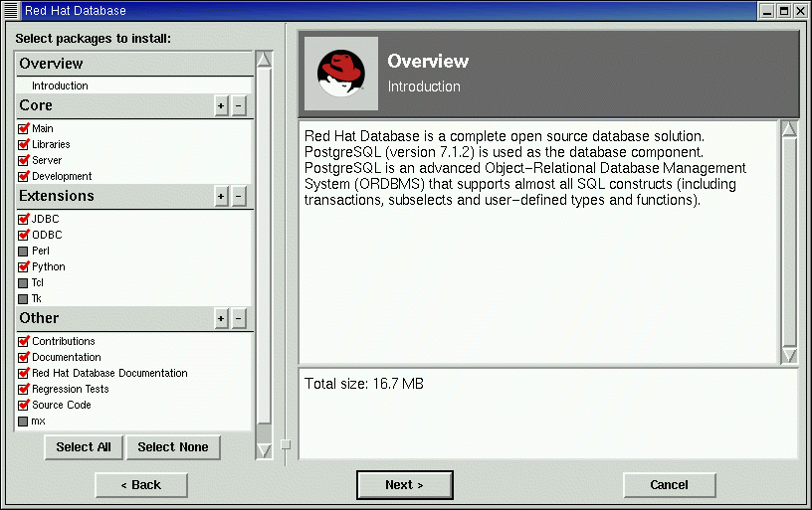Image resolution: width=812 pixels, height=510 pixels.
Task: Uncheck the Regression Tests checkbox
Action: 23,389
